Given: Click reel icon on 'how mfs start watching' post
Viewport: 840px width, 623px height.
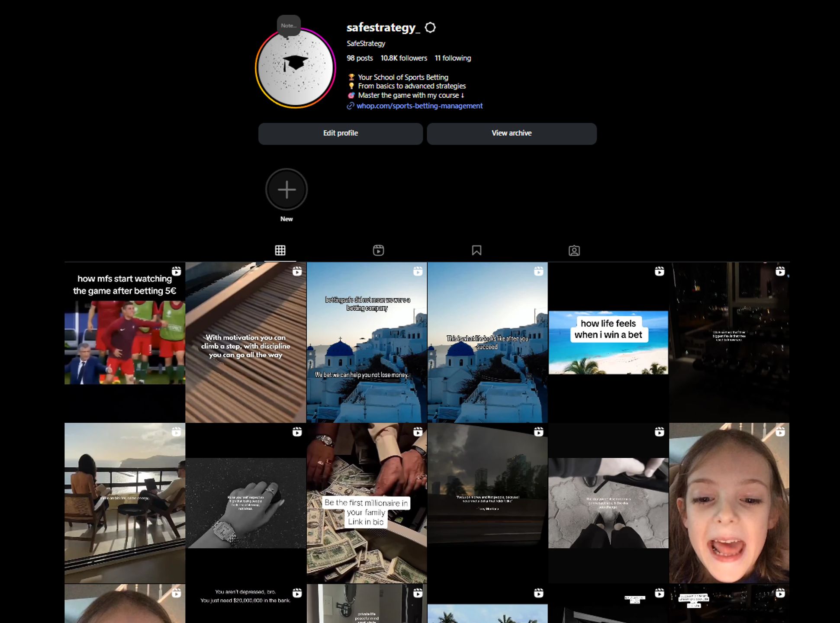Looking at the screenshot, I should pos(176,271).
